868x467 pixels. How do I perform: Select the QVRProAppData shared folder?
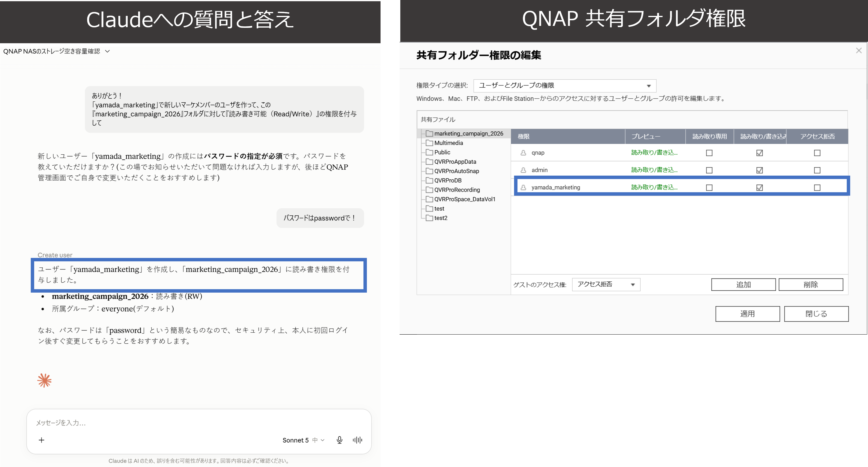455,162
